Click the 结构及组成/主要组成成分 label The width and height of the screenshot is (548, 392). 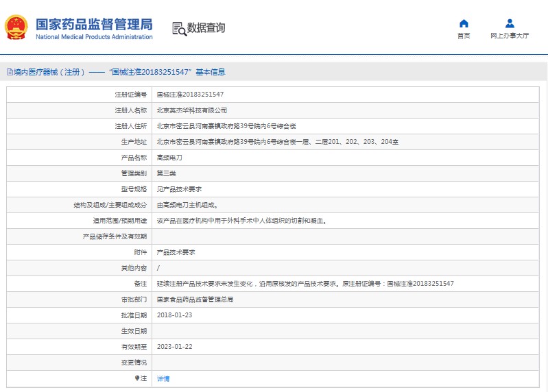pos(110,205)
